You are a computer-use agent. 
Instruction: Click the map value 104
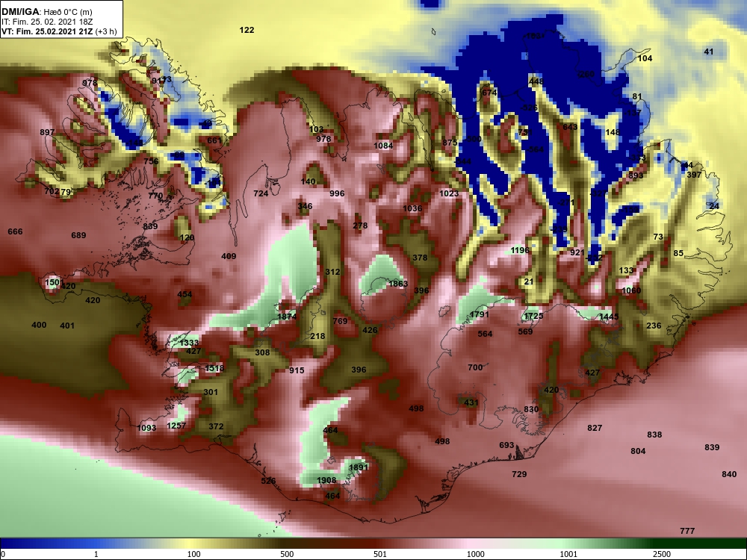pyautogui.click(x=645, y=58)
